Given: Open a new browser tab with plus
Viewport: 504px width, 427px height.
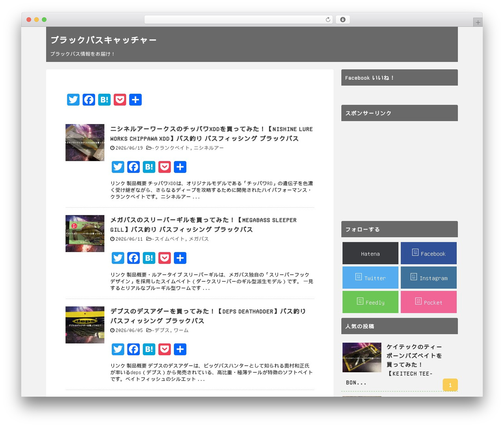Looking at the screenshot, I should tap(478, 22).
